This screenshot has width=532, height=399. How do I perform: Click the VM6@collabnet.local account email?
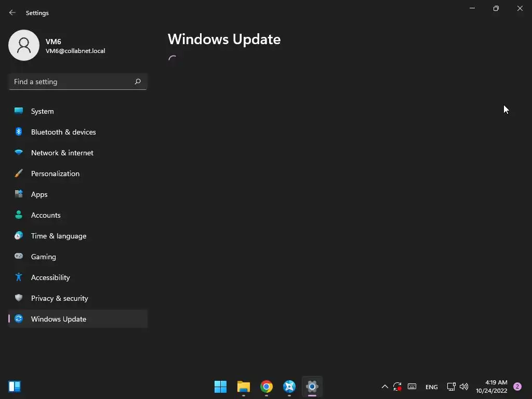(75, 51)
